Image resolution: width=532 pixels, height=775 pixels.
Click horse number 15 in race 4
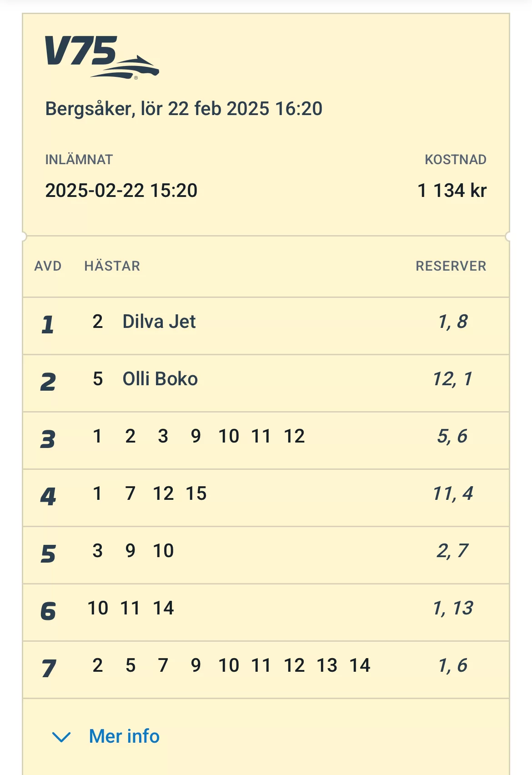(196, 493)
